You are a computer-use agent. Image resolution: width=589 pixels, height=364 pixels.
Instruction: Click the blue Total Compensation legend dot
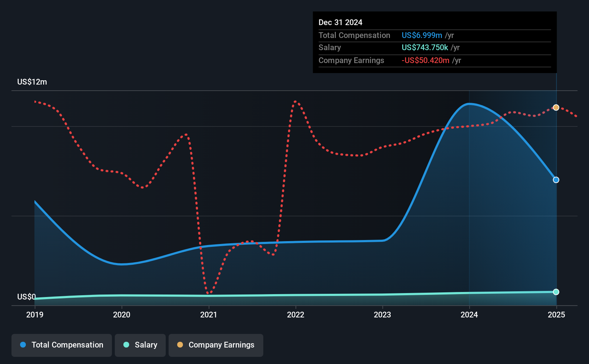pyautogui.click(x=23, y=345)
